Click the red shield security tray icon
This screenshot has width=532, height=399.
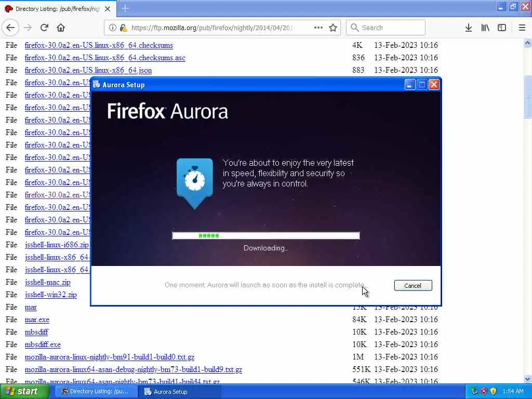click(484, 392)
